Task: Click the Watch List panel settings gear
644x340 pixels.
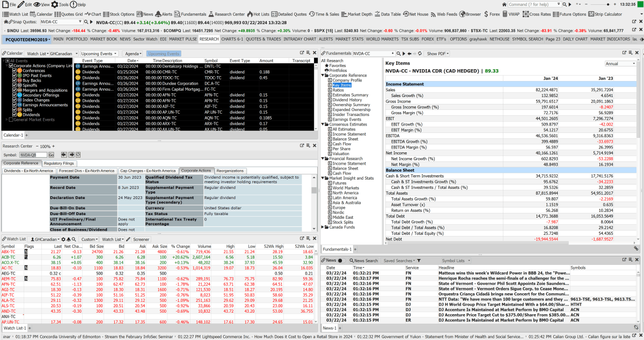Action: [63, 239]
